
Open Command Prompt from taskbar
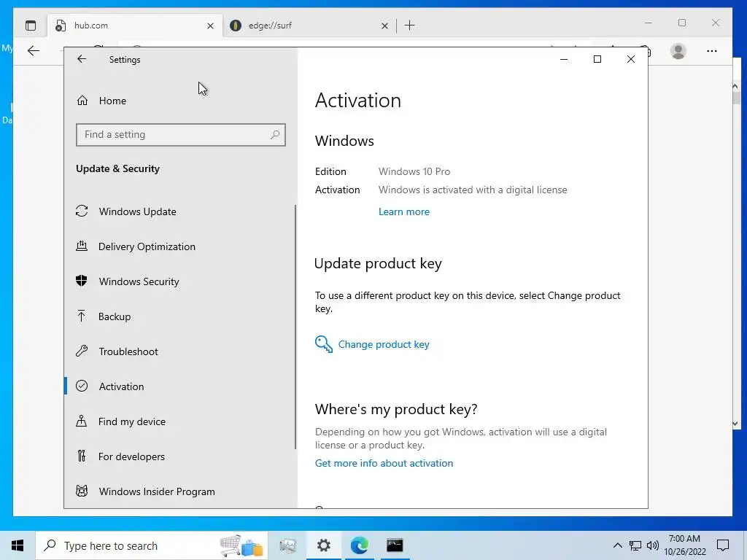[395, 545]
